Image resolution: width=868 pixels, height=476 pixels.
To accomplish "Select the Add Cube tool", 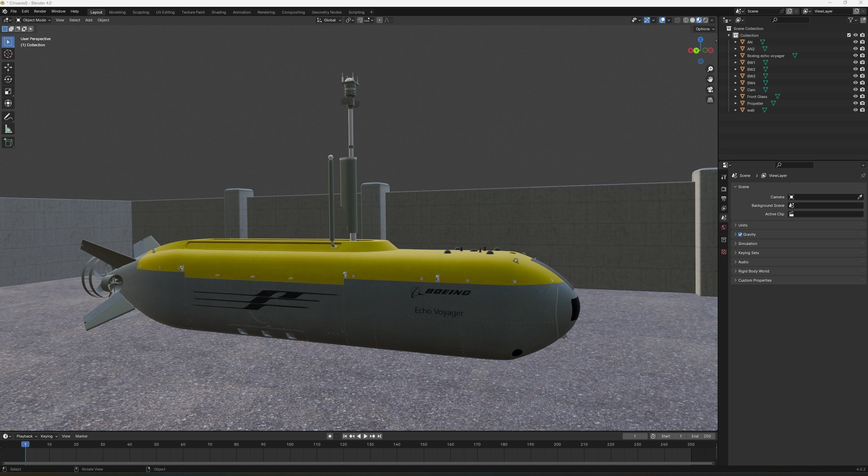I will point(8,143).
